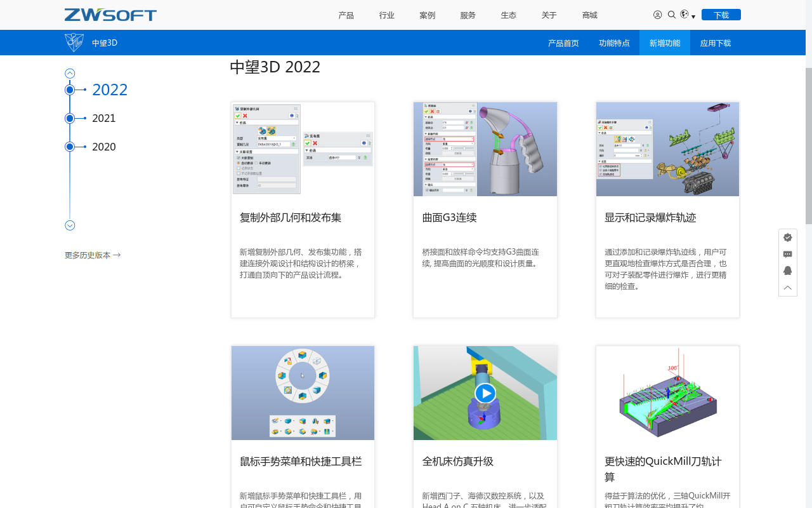Open the 行业 menu
Viewport: 812px width, 508px height.
(x=387, y=15)
